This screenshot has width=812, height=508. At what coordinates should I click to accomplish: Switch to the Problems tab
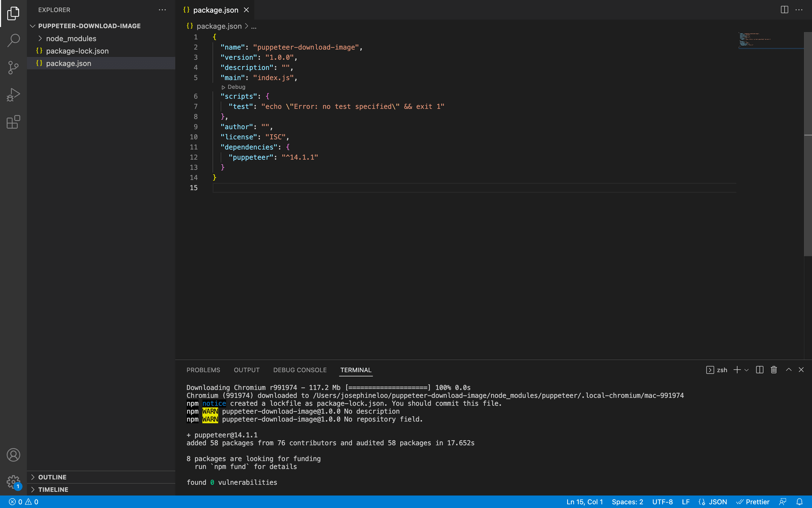(203, 370)
